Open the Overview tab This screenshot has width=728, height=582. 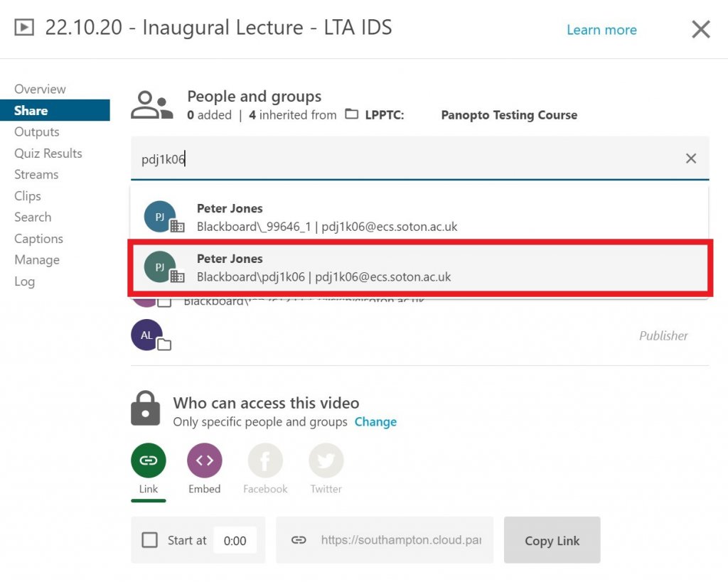tap(40, 89)
